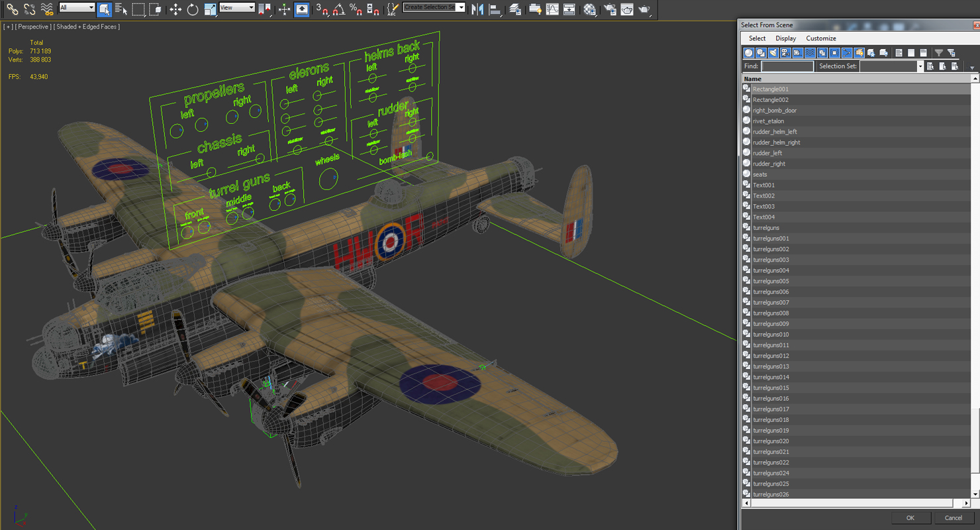
Task: Toggle Display Shapes filter in dialog
Action: pos(761,53)
